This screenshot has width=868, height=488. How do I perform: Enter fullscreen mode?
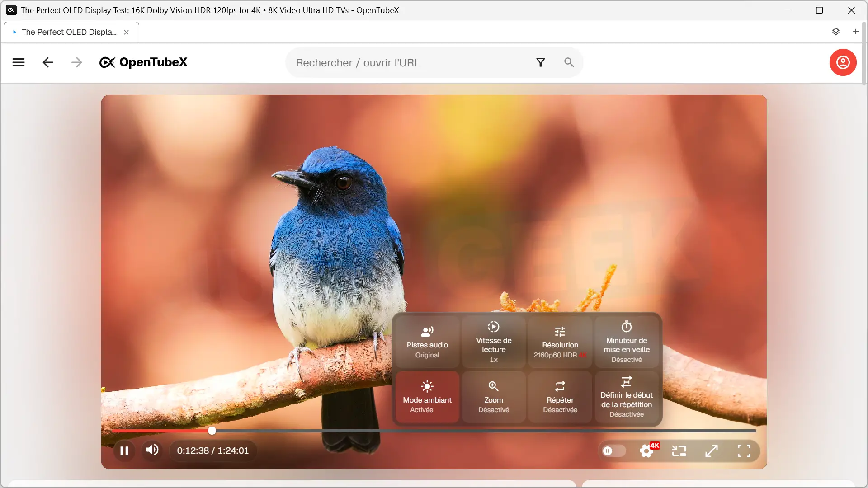[744, 450]
